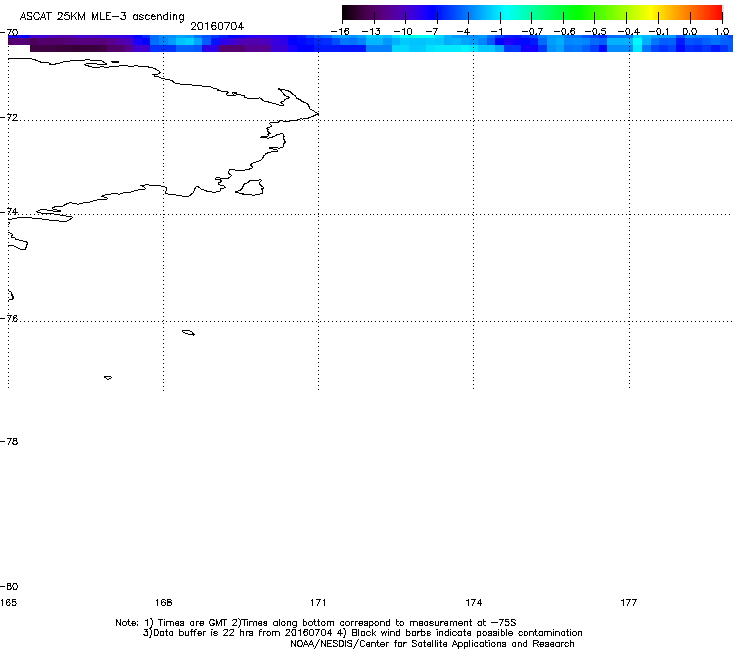Select the 171 longitude axis label

click(x=318, y=602)
